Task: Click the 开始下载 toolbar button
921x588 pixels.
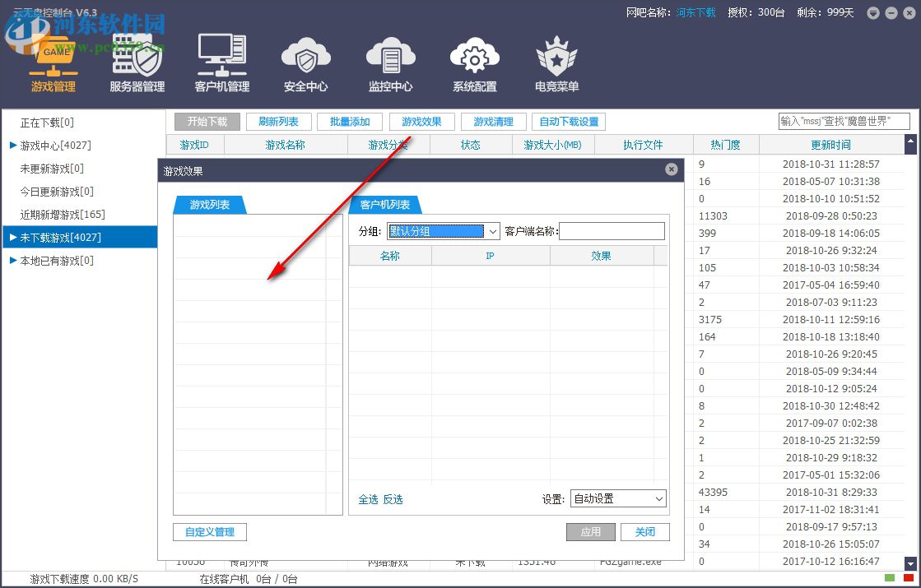Action: [x=207, y=121]
